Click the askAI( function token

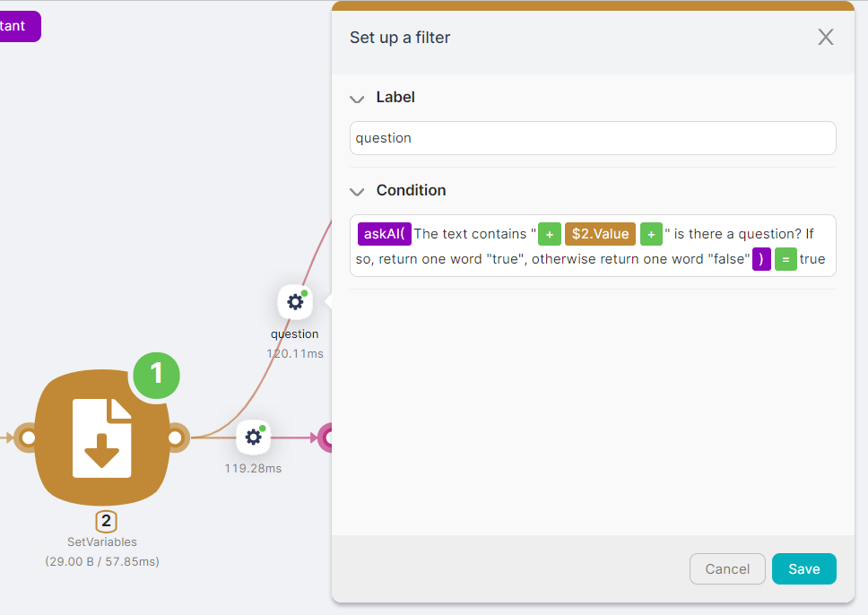[x=384, y=234]
